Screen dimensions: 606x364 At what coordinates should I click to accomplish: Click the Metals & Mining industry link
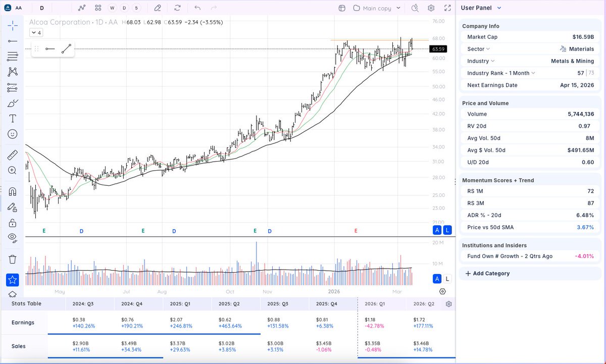tap(573, 61)
